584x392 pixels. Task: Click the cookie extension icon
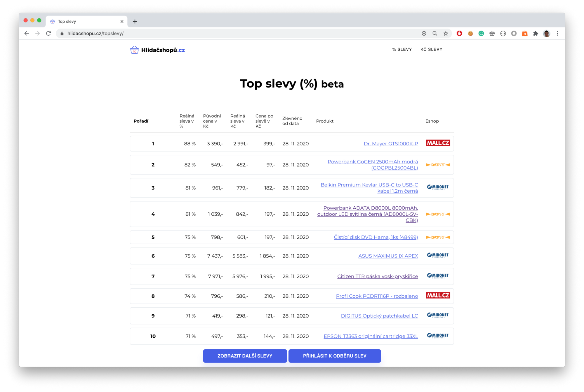click(470, 33)
